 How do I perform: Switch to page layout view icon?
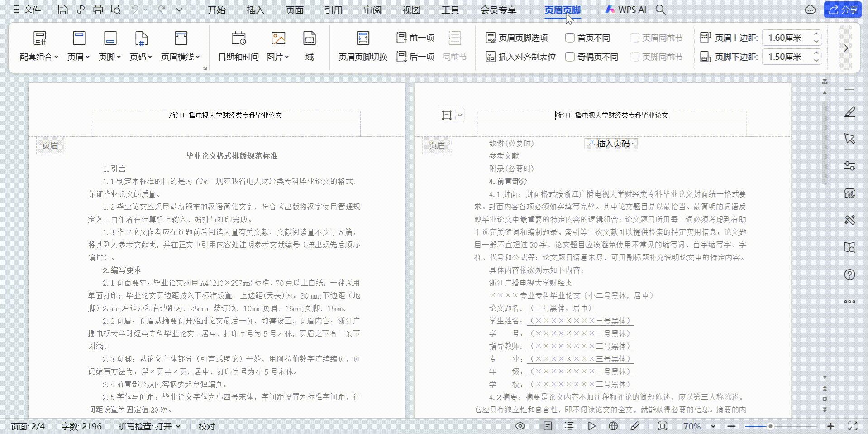(x=548, y=426)
